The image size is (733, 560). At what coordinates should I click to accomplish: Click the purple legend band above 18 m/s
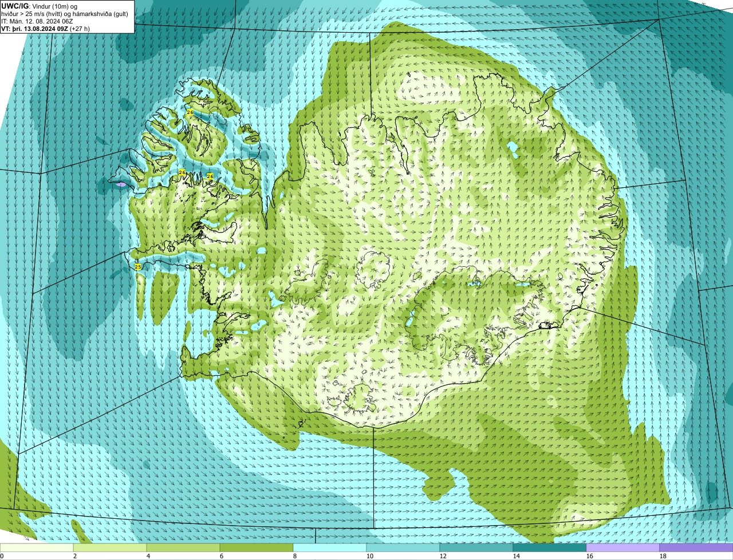(696, 548)
